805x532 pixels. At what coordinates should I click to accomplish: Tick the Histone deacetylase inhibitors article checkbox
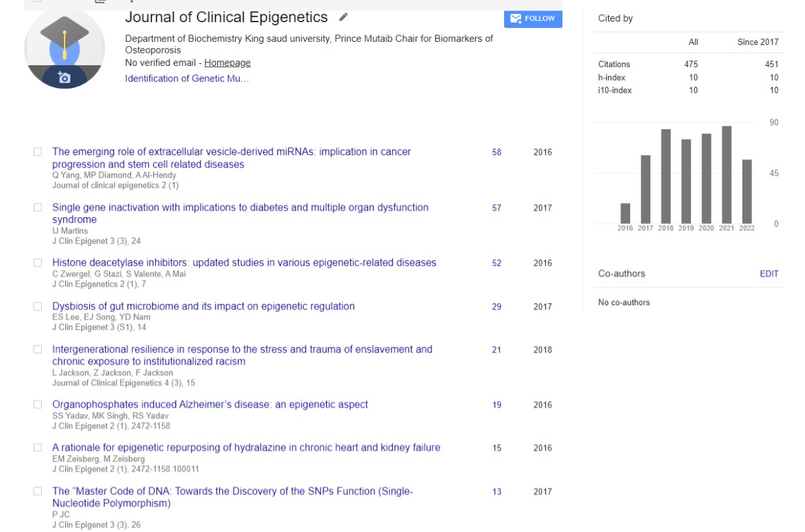click(x=38, y=263)
